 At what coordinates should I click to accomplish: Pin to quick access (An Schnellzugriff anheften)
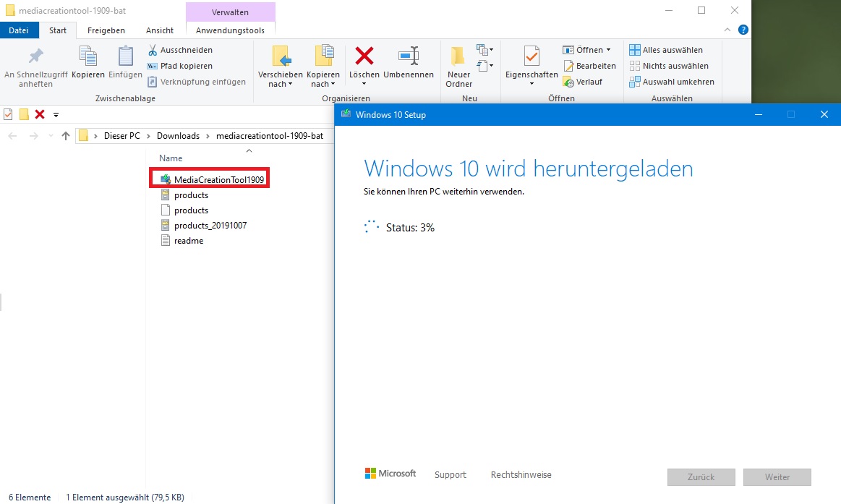(36, 67)
